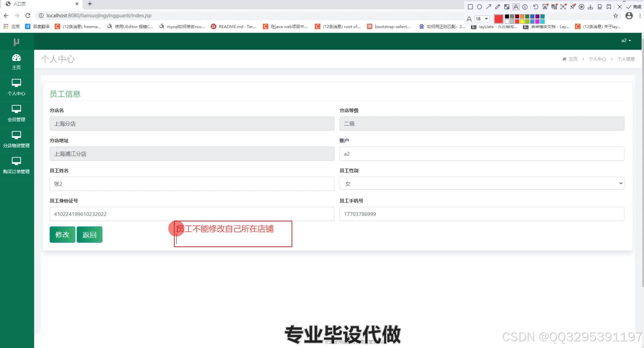Viewport: 644px width, 348px height.
Task: Click the 修改 button
Action: pyautogui.click(x=62, y=235)
